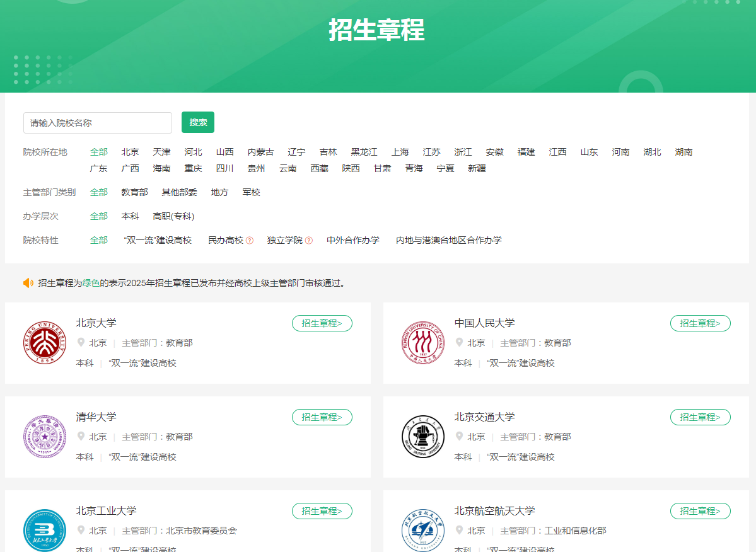Screen dimensions: 756x552
Task: Filter by location 上海
Action: 400,152
